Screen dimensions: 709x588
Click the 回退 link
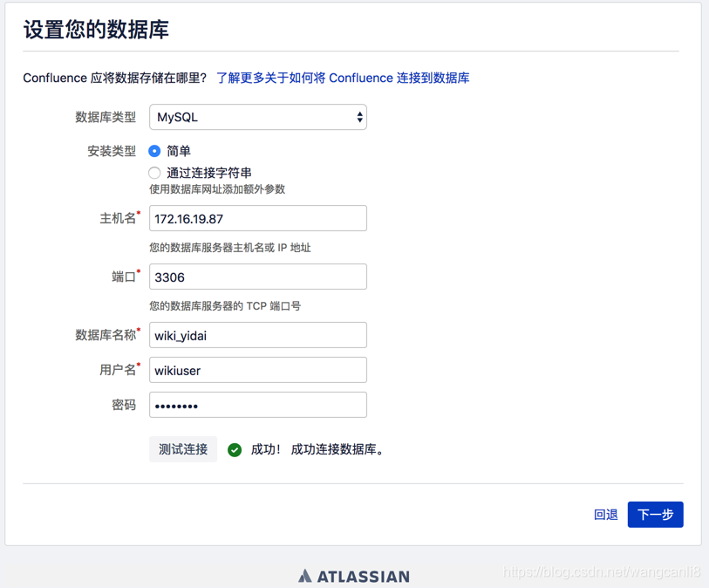pos(605,515)
